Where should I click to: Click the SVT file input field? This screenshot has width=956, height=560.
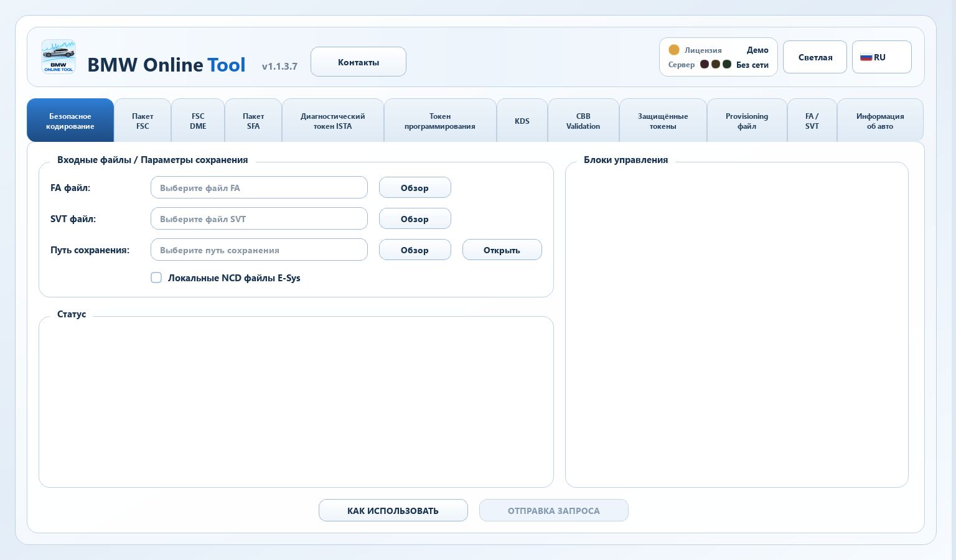259,218
